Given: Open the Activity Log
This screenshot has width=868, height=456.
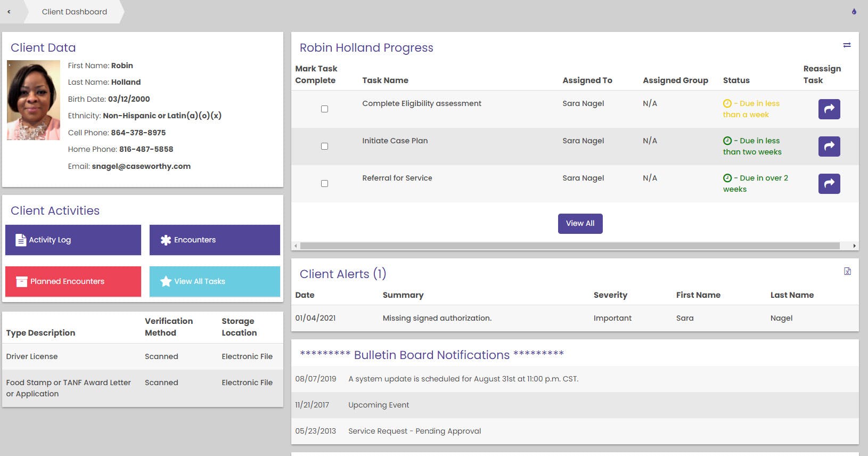Looking at the screenshot, I should coord(73,240).
